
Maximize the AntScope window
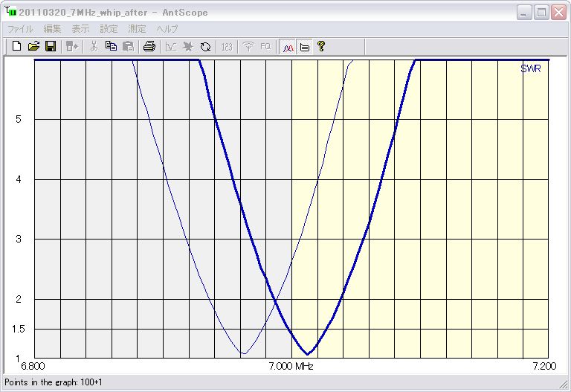point(541,13)
